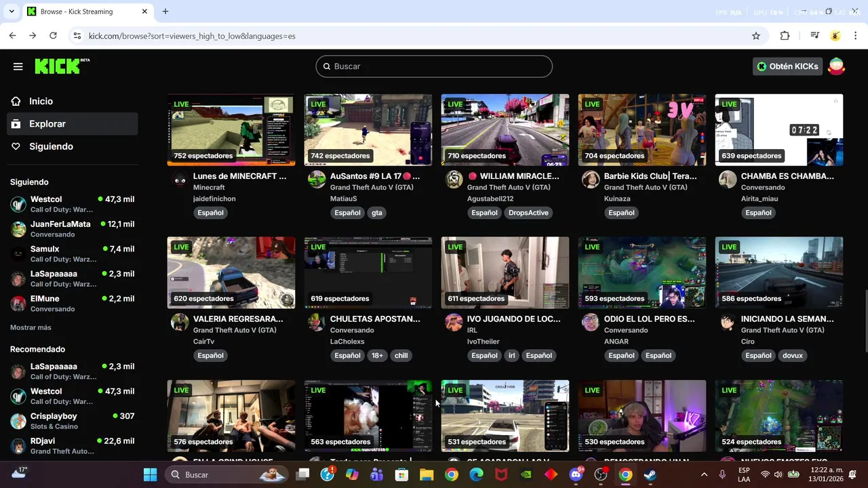Screen dimensions: 868x488
Task: Click the 18+ tag under CHULETAS stream
Action: [377, 355]
